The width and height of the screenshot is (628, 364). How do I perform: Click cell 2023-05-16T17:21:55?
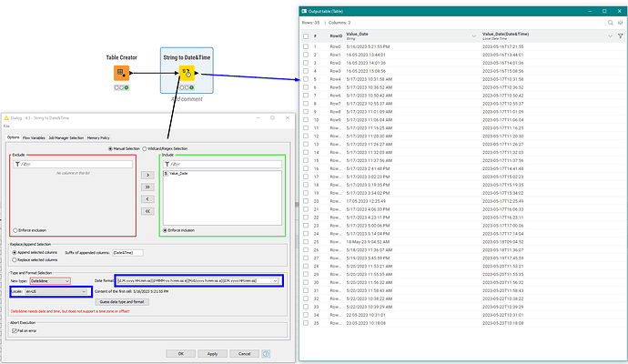point(503,46)
